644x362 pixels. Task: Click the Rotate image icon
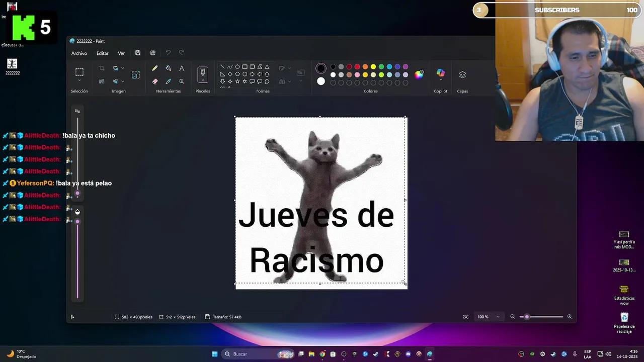tap(115, 68)
